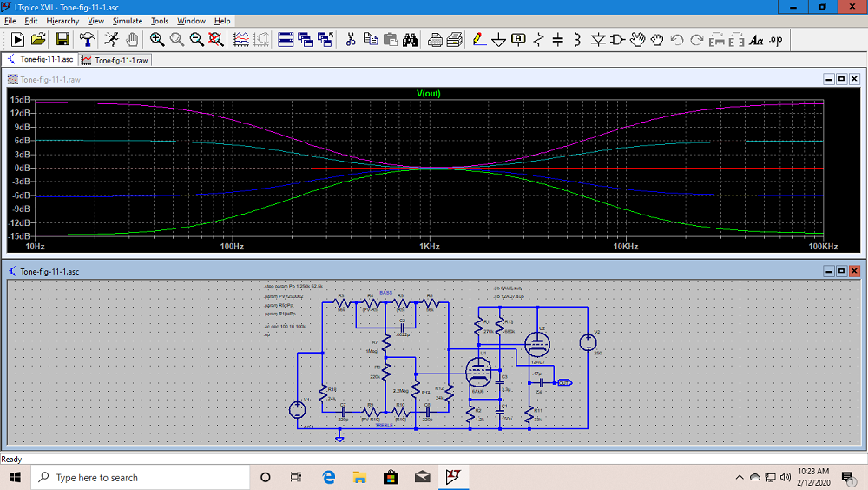Open the Control Panel hammer icon
Screen dimensions: 868x490
point(88,39)
